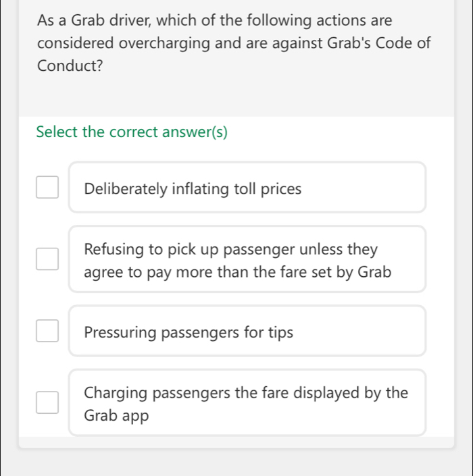473x476 pixels.
Task: Click the "Refusing to pick up passenger unless they" line
Action: click(x=231, y=250)
